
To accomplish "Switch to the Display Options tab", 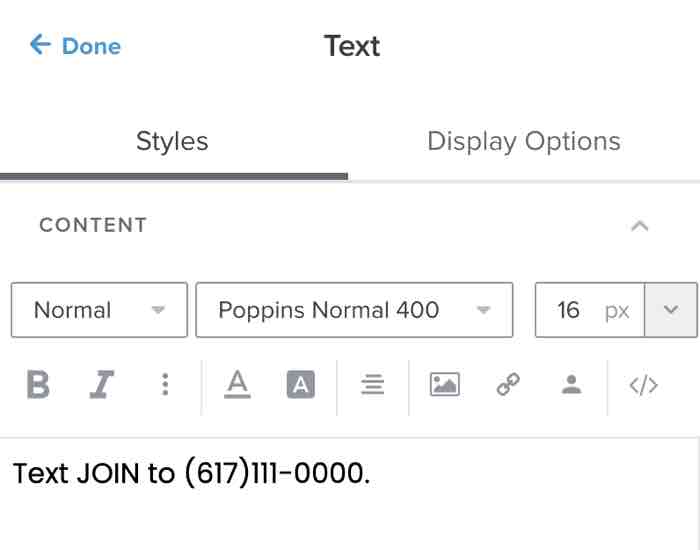I will click(x=523, y=142).
